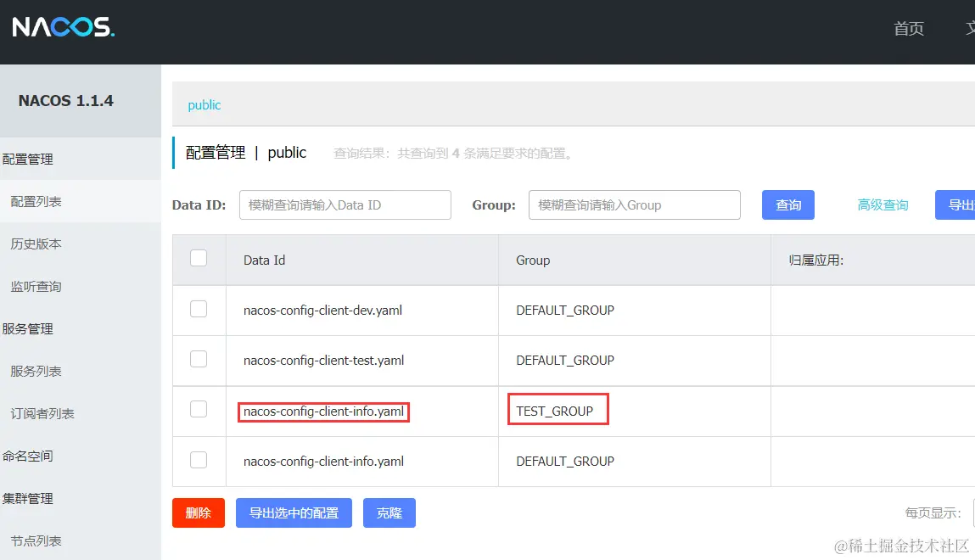Click the NACOS 1.1.4 version title
Image resolution: width=975 pixels, height=560 pixels.
click(66, 101)
